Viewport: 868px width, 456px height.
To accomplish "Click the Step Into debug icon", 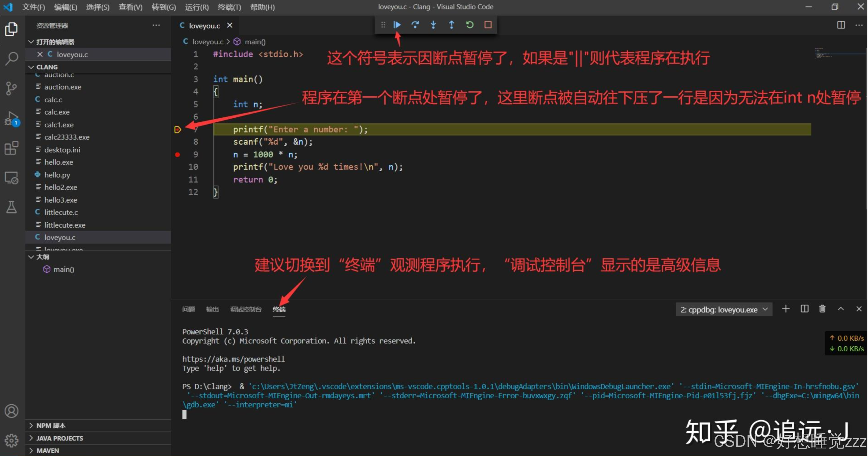I will (x=433, y=25).
